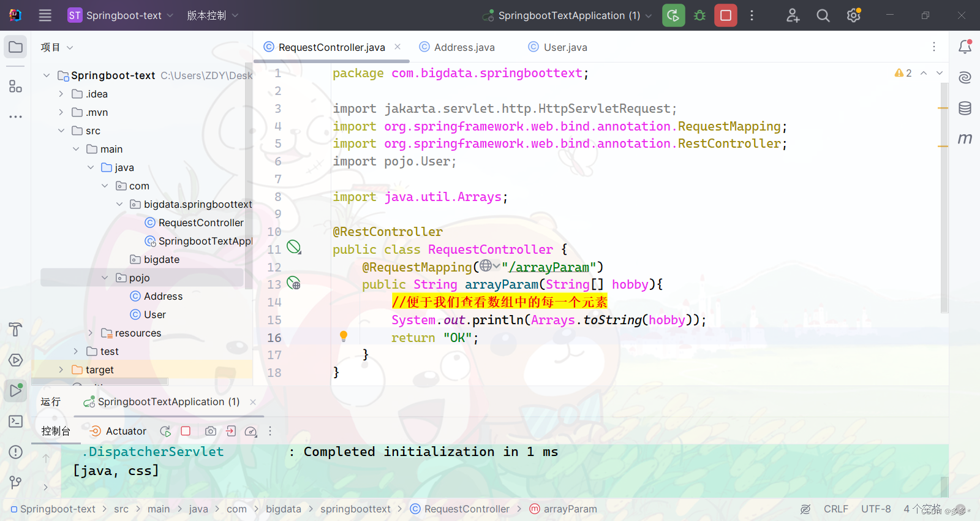Take a thread dump via camera icon

pos(211,431)
